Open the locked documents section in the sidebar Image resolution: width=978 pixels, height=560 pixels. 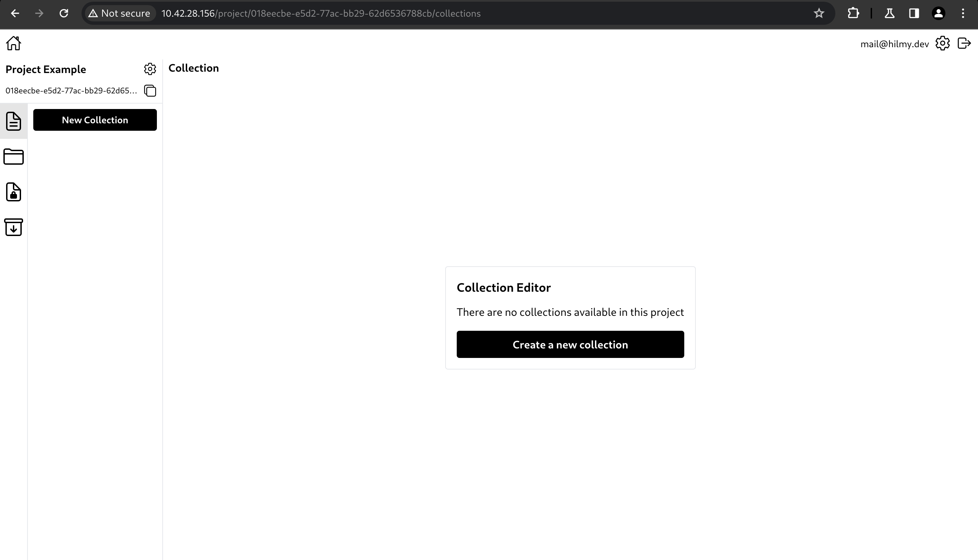(x=14, y=192)
